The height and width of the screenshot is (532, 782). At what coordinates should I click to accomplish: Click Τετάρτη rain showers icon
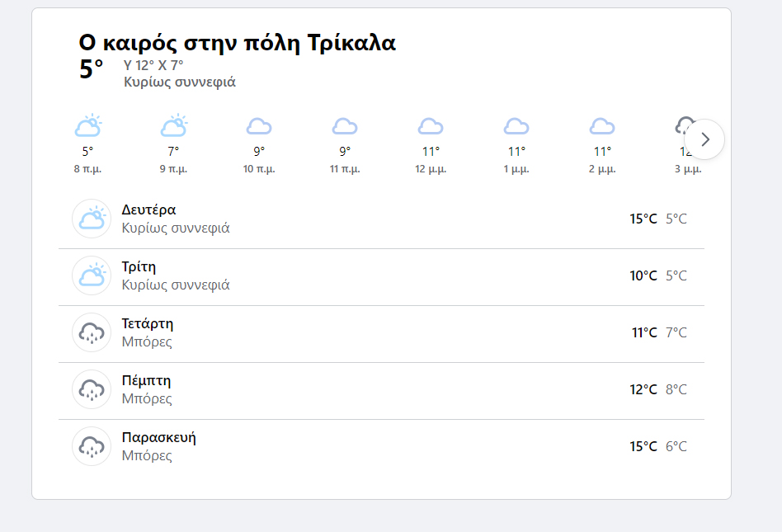[92, 333]
